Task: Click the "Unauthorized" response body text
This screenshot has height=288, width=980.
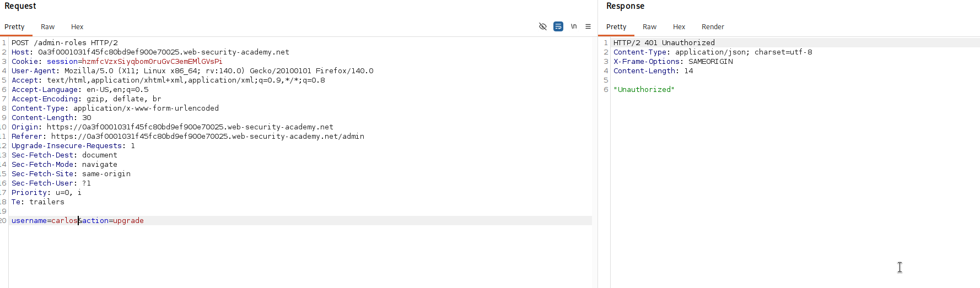Action: 644,89
